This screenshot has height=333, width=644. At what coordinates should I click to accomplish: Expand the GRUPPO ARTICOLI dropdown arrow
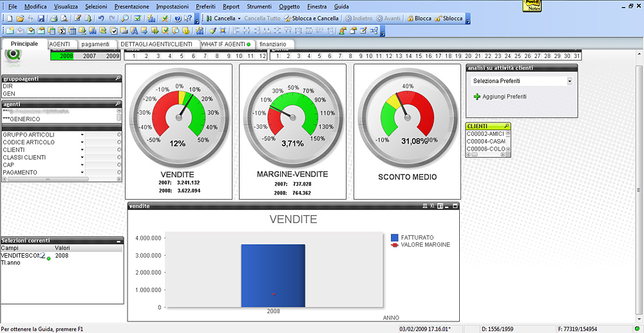pyautogui.click(x=82, y=135)
